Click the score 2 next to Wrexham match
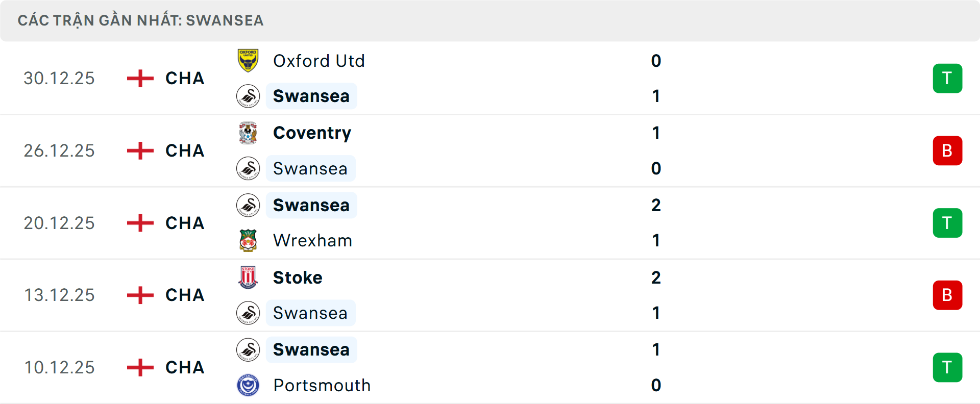Screen dimensions: 980x404 tap(656, 205)
